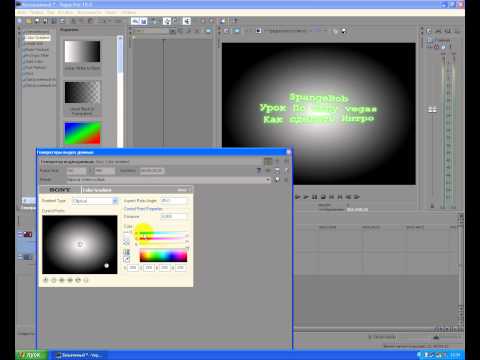The width and height of the screenshot is (480, 360).
Task: Toggle Enable Snapping in the main toolbar
Action: (135, 21)
